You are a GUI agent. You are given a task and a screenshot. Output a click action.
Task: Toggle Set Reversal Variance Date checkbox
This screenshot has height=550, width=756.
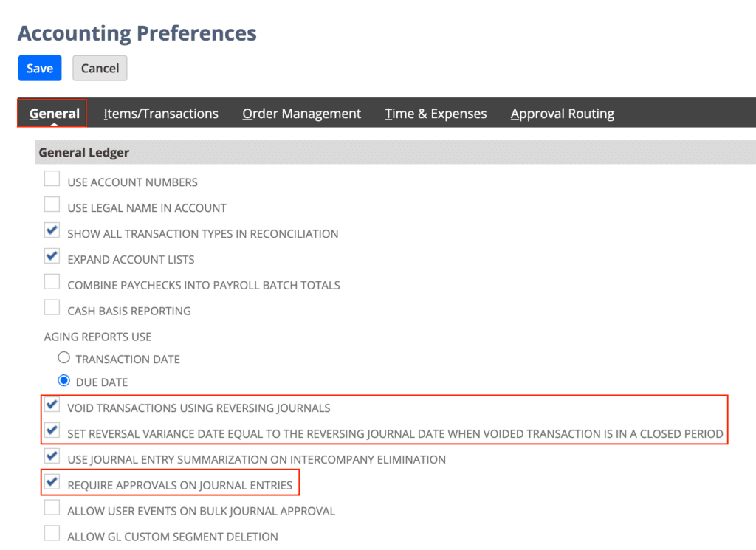[52, 430]
